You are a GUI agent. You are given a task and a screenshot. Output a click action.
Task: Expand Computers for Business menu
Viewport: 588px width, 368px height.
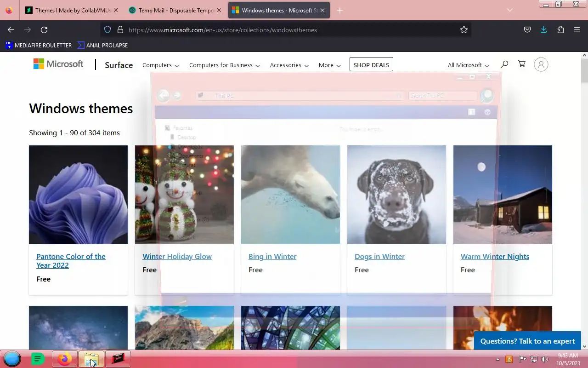[x=225, y=65]
